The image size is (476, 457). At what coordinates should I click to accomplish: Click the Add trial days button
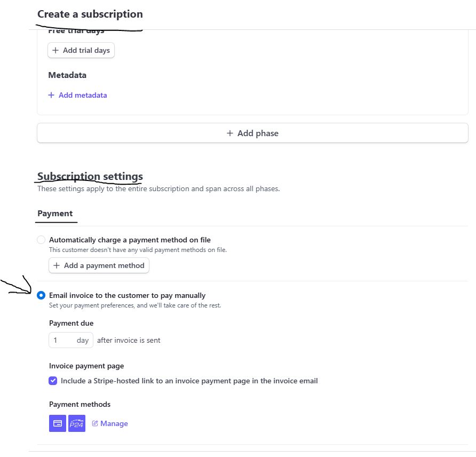81,50
